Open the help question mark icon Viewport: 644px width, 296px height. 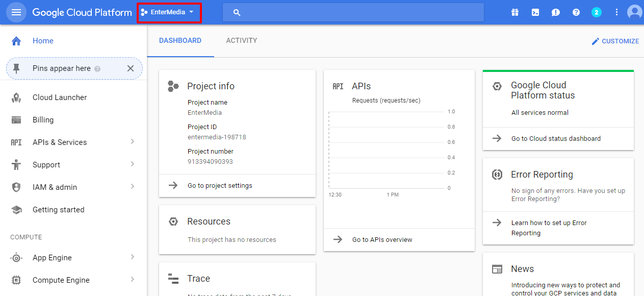pyautogui.click(x=576, y=12)
